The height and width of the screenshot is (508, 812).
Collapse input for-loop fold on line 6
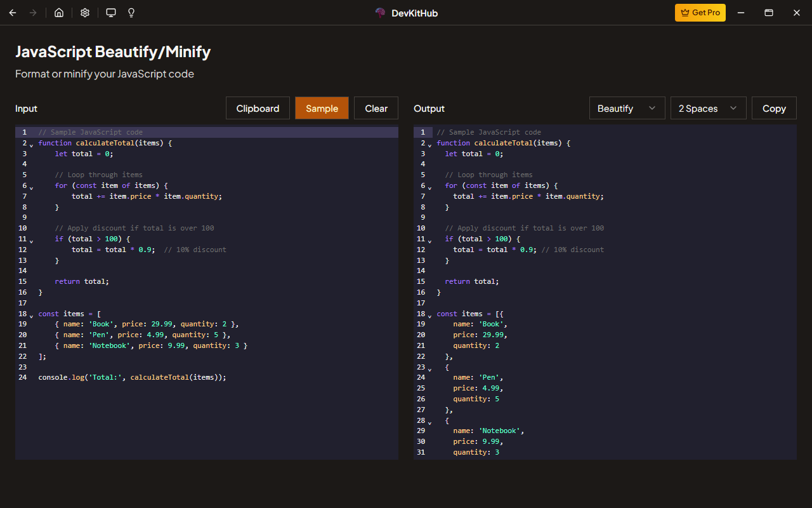[31, 188]
